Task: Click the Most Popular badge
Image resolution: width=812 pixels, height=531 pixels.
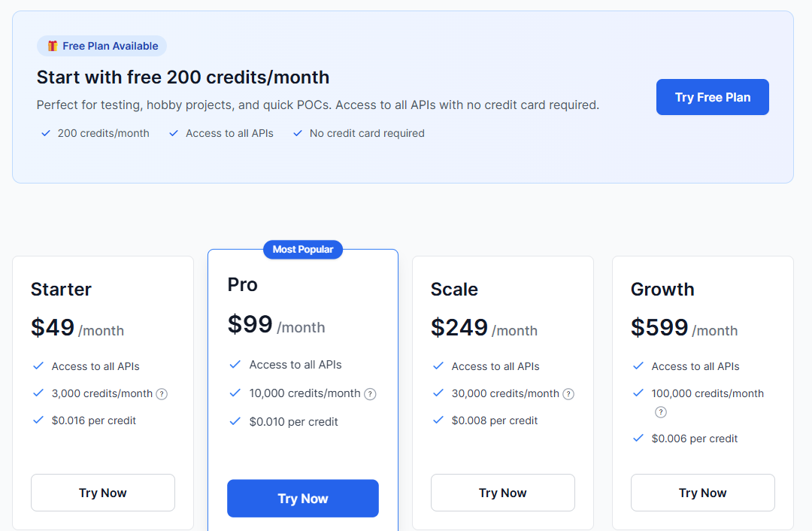Action: pos(303,250)
